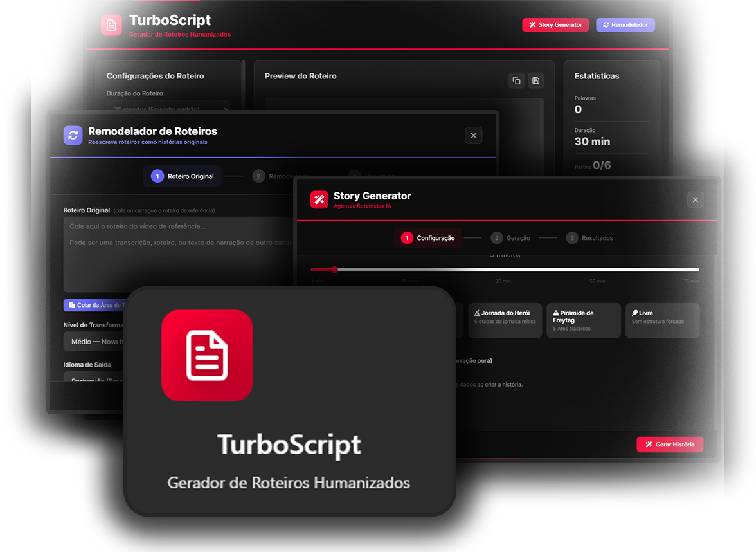Open the Duração do Roteiro dropdown
This screenshot has width=756, height=552.
tap(167, 108)
